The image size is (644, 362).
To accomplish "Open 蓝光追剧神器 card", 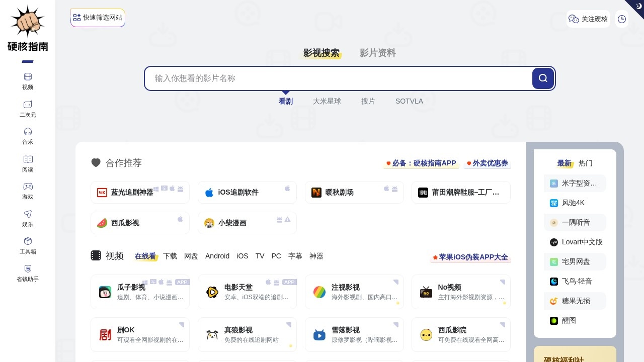I will pos(140,193).
